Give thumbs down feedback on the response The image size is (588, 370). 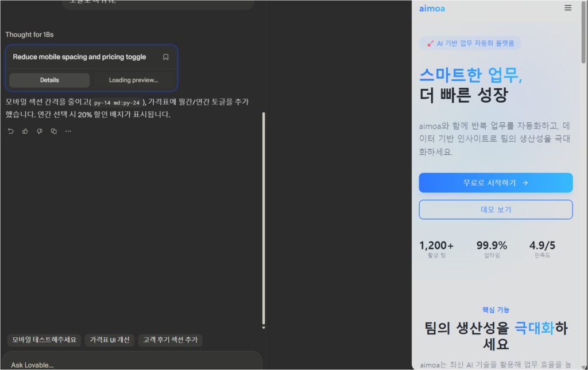click(x=39, y=131)
